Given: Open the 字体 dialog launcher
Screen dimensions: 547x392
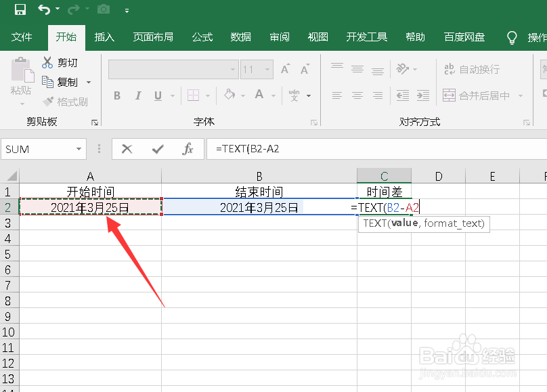Looking at the screenshot, I should (314, 123).
